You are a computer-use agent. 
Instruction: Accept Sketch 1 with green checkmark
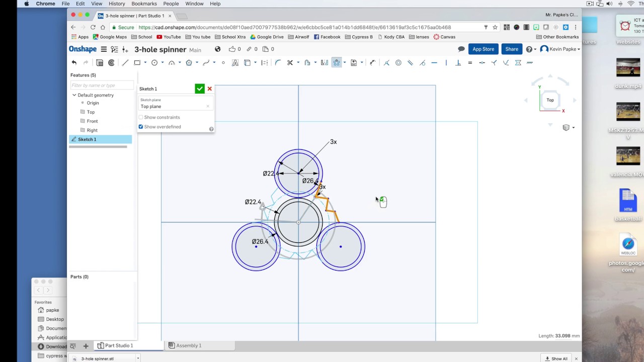coord(200,89)
